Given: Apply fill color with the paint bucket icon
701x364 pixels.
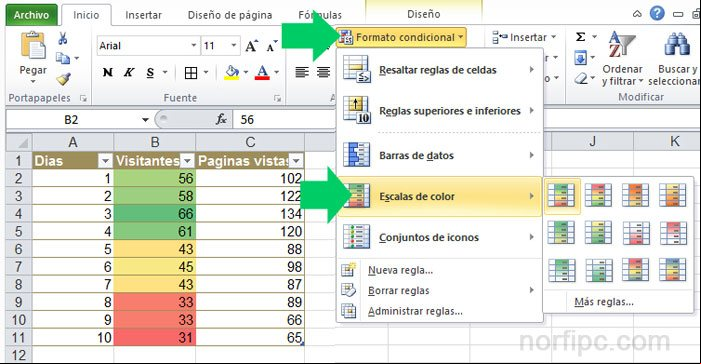Looking at the screenshot, I should pos(232,72).
